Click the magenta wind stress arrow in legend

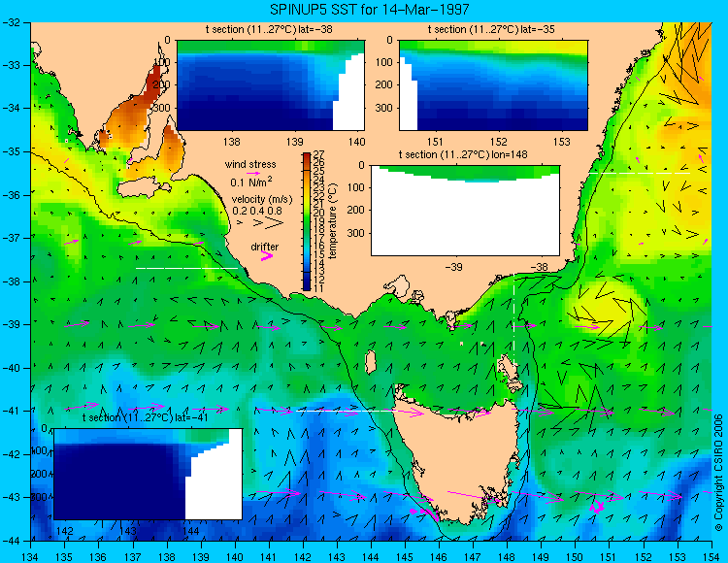[253, 173]
